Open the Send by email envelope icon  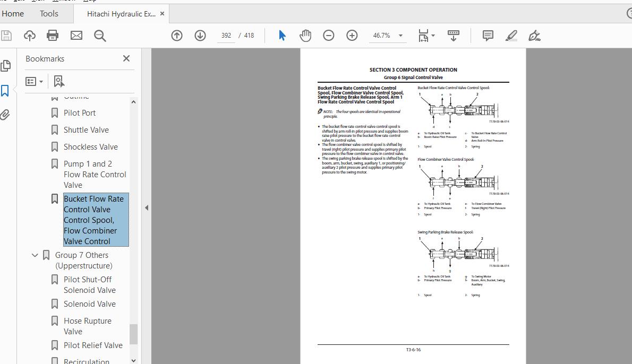pos(76,36)
